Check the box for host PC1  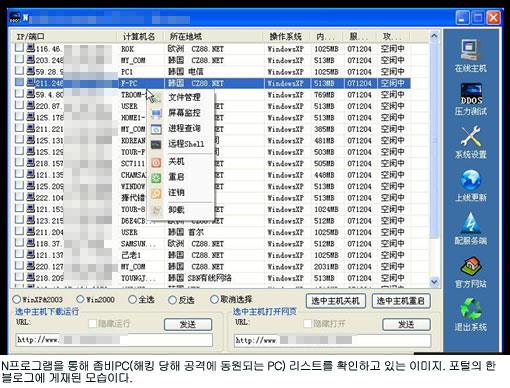coord(19,71)
